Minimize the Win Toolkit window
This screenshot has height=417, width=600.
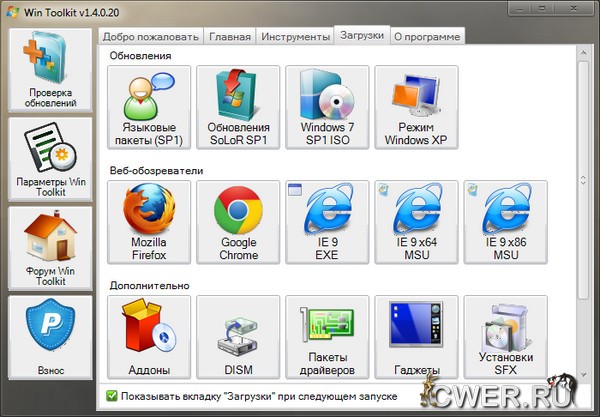click(x=521, y=8)
